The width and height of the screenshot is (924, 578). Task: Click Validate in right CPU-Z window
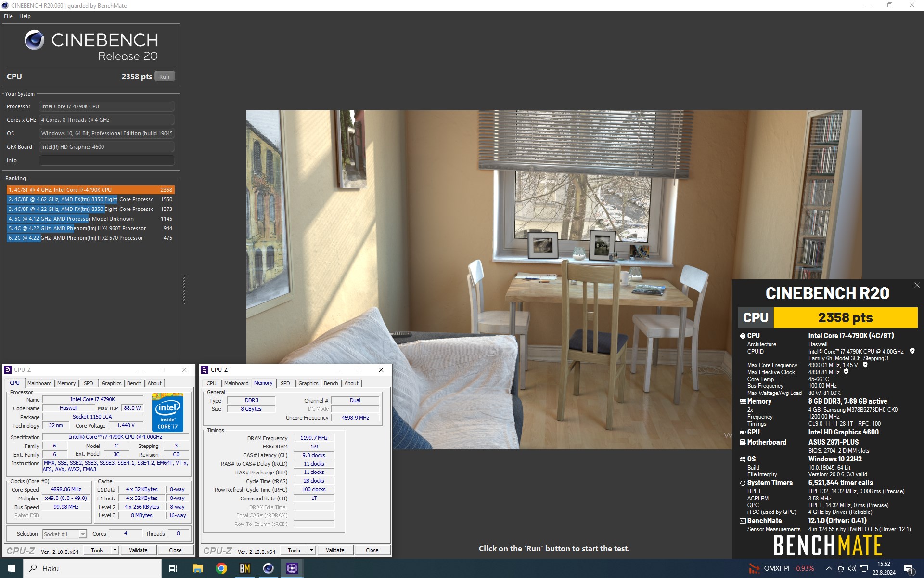click(335, 550)
